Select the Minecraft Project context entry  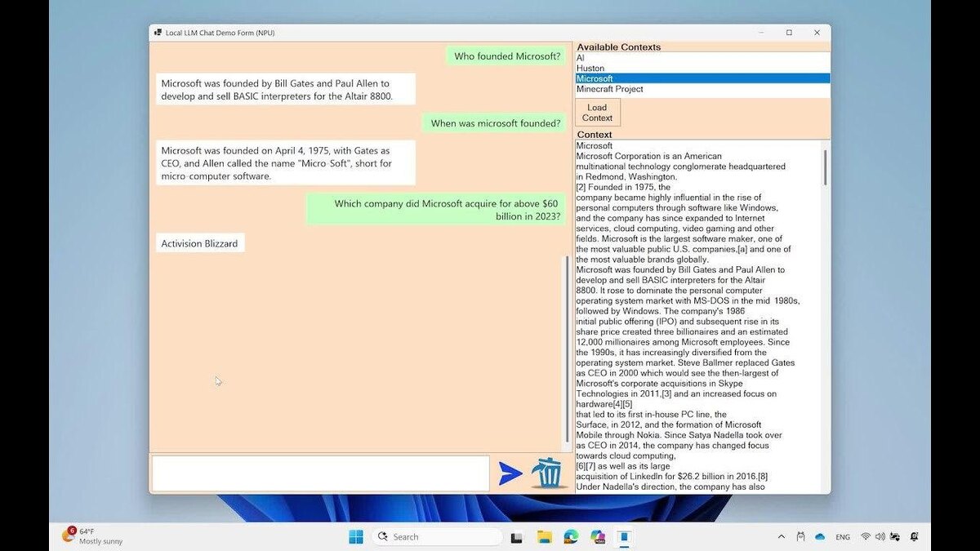point(702,89)
